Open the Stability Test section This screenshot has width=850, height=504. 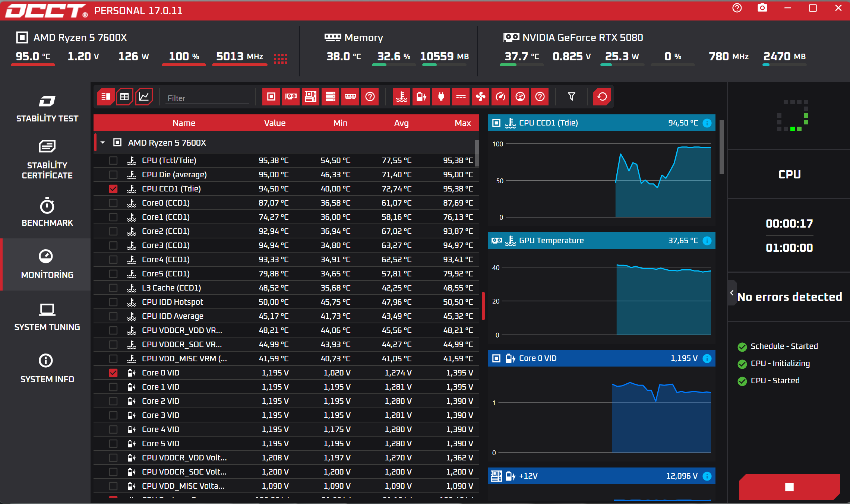47,109
